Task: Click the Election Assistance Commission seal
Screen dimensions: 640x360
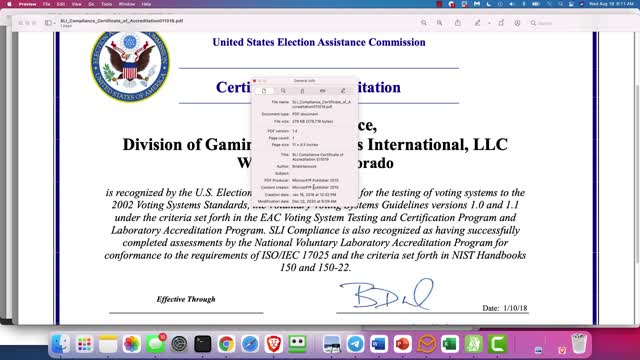Action: point(130,66)
